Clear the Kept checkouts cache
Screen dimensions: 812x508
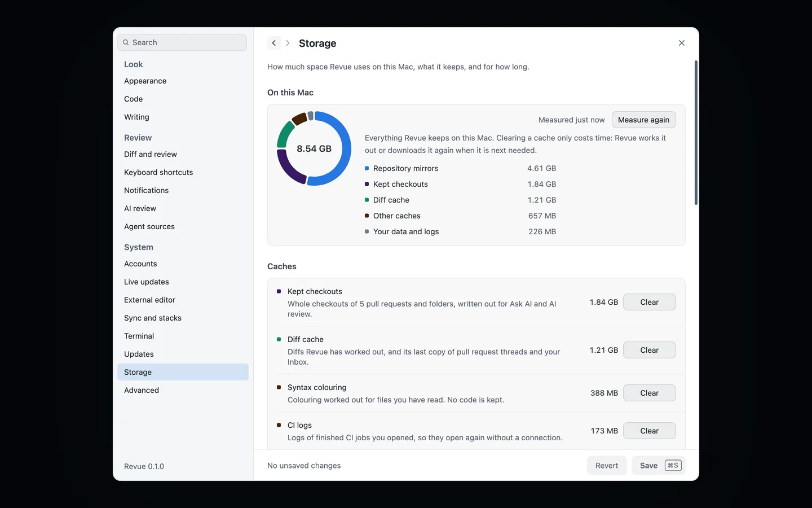click(649, 302)
